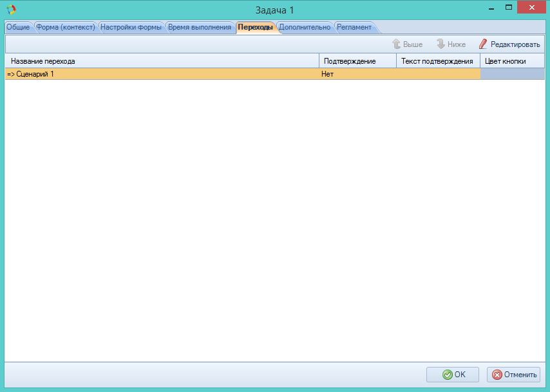Viewport: 550px width, 392px height.
Task: Click the up arrow icon labeled Выше
Action: pyautogui.click(x=397, y=44)
